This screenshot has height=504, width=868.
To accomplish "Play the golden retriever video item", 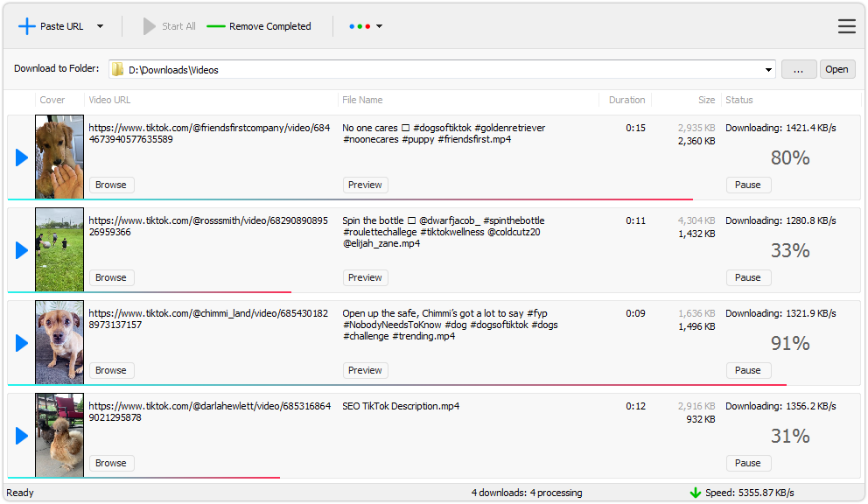I will coord(22,157).
